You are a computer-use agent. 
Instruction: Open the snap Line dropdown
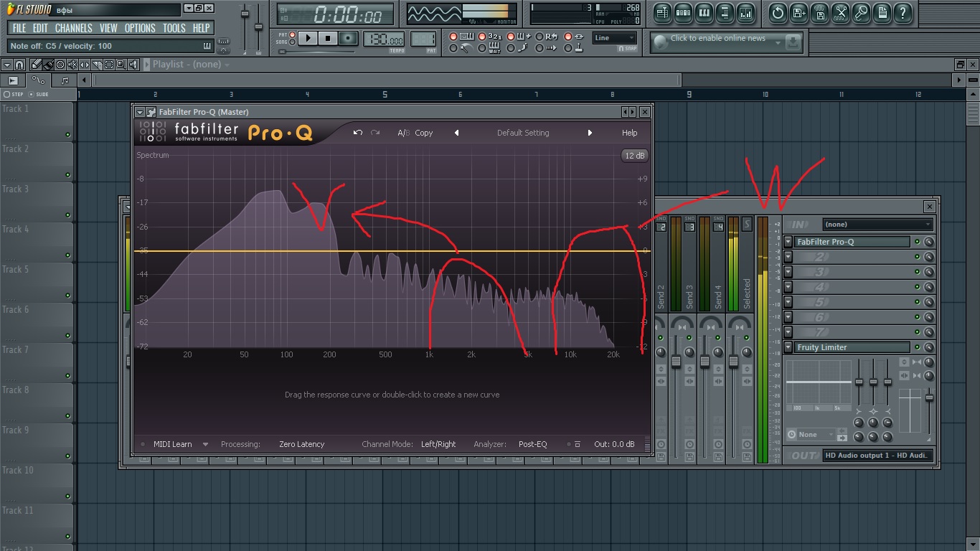tap(614, 38)
